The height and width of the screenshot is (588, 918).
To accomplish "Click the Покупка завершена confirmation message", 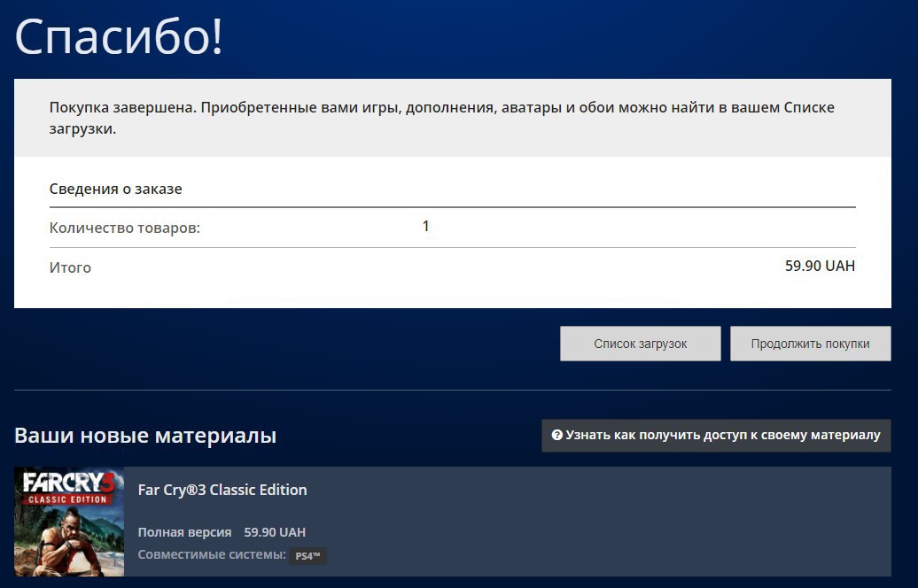I will [x=442, y=118].
